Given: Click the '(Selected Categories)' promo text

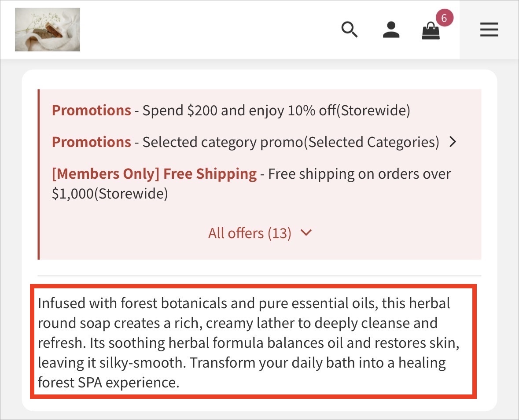Looking at the screenshot, I should 372,142.
